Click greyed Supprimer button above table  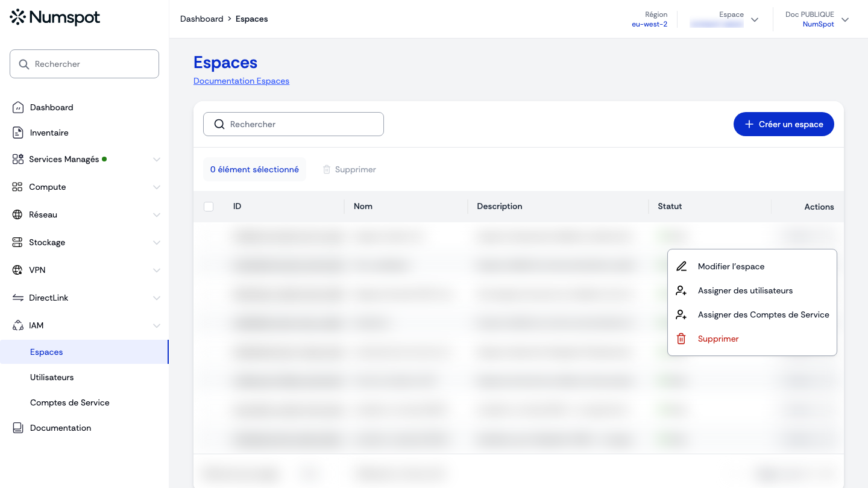point(350,169)
